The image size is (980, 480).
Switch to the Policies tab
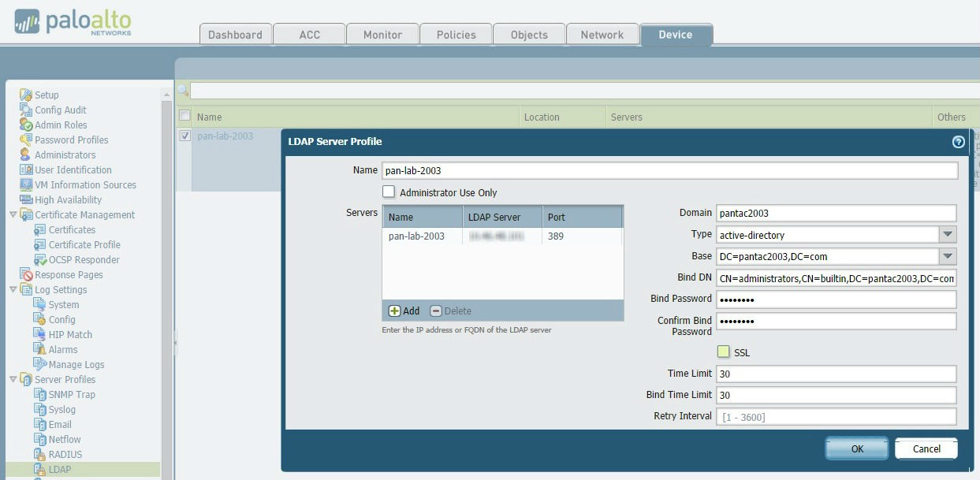point(456,35)
